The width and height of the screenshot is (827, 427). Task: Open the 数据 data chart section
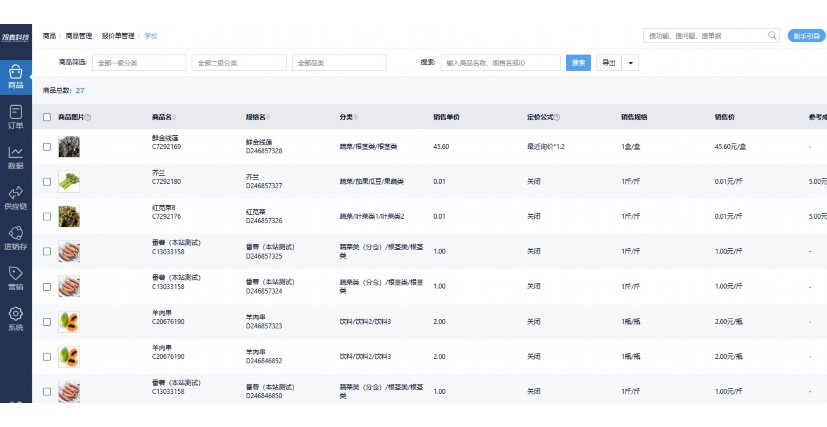click(x=15, y=157)
